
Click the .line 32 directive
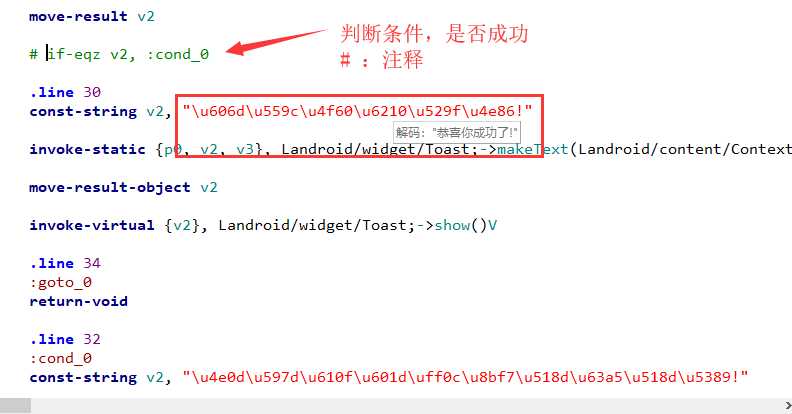[65, 339]
